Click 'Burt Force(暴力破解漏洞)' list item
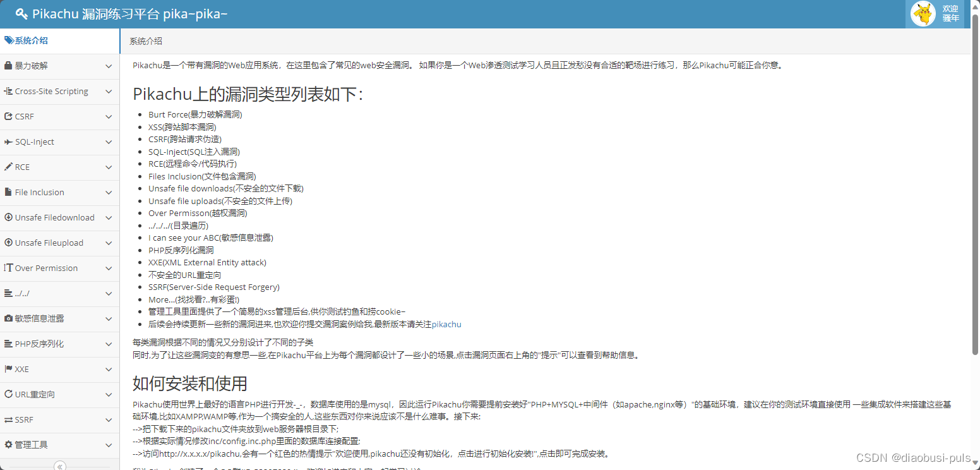This screenshot has width=980, height=470. coord(195,115)
